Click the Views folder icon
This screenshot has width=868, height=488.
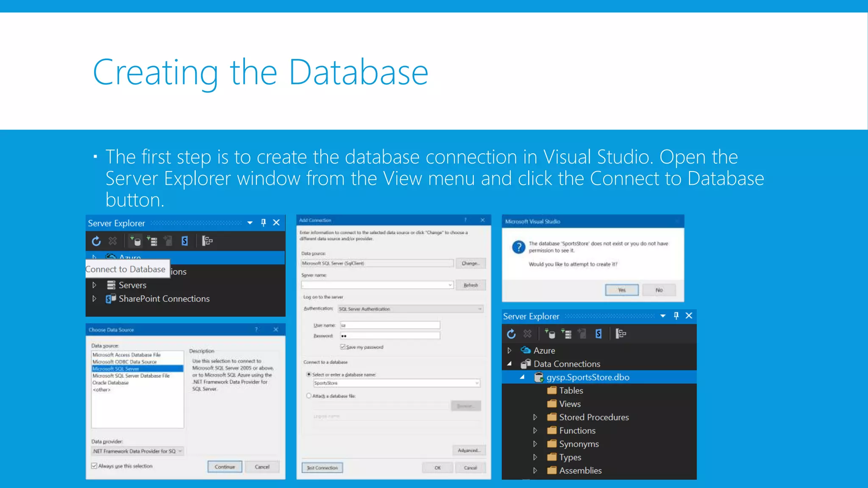(551, 404)
